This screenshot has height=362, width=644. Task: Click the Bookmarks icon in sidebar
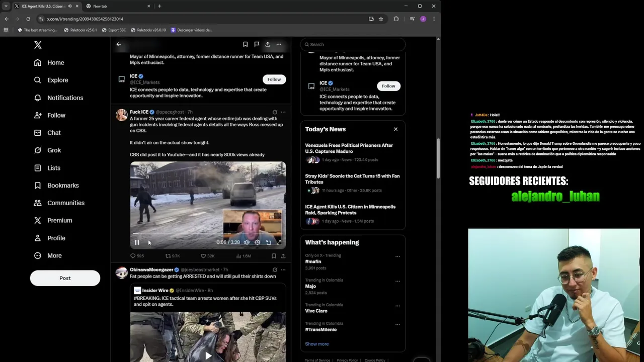(x=38, y=186)
